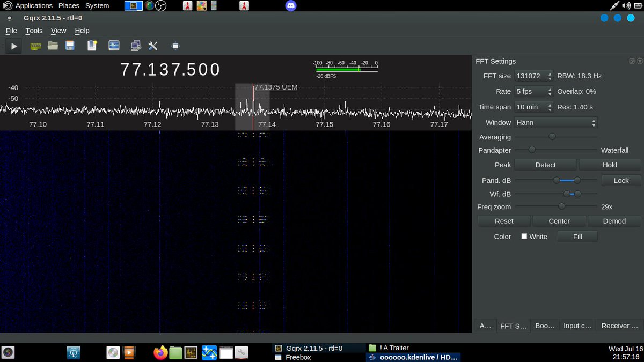Click the volume icon in system tray
The width and height of the screenshot is (644, 362).
click(626, 6)
